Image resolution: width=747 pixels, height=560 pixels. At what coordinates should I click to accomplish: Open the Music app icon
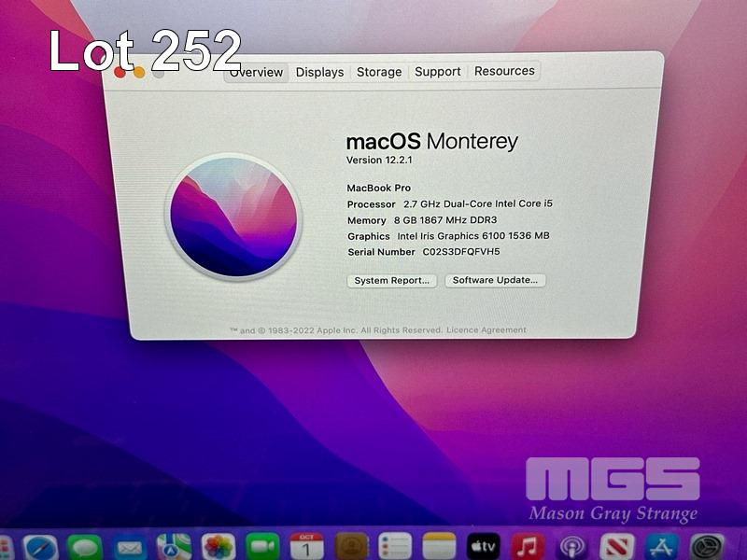(529, 547)
